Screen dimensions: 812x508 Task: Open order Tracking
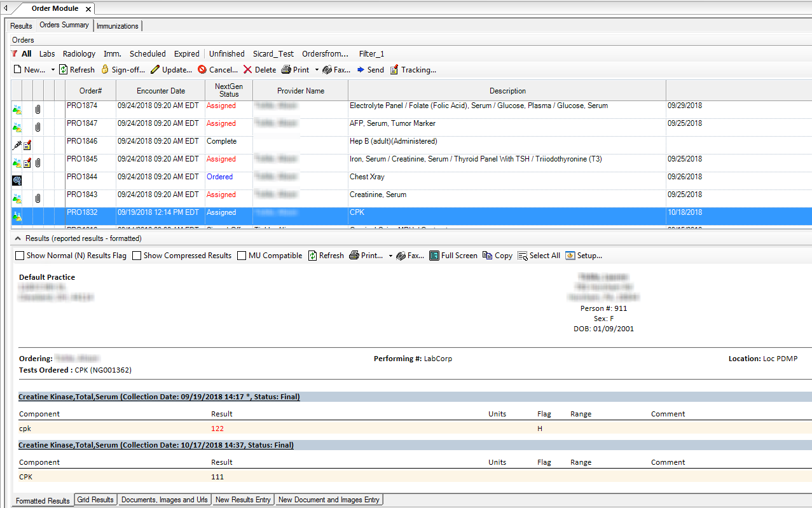(x=394, y=70)
